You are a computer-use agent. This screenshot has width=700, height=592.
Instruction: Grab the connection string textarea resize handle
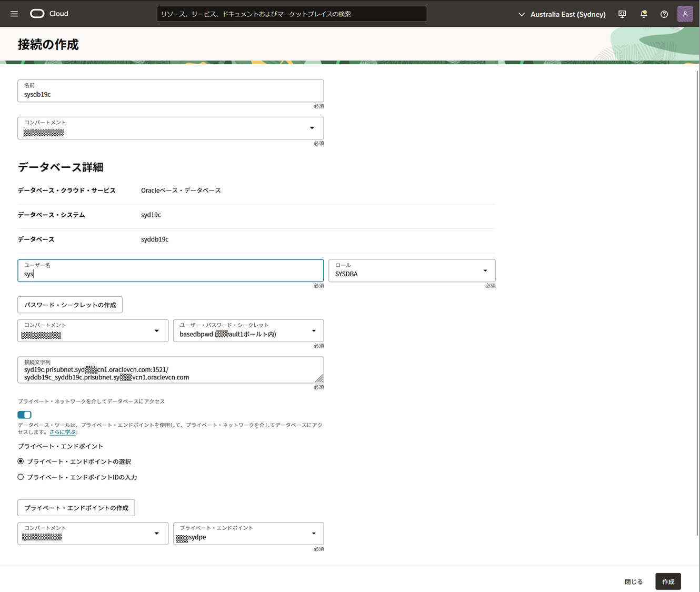pyautogui.click(x=319, y=378)
